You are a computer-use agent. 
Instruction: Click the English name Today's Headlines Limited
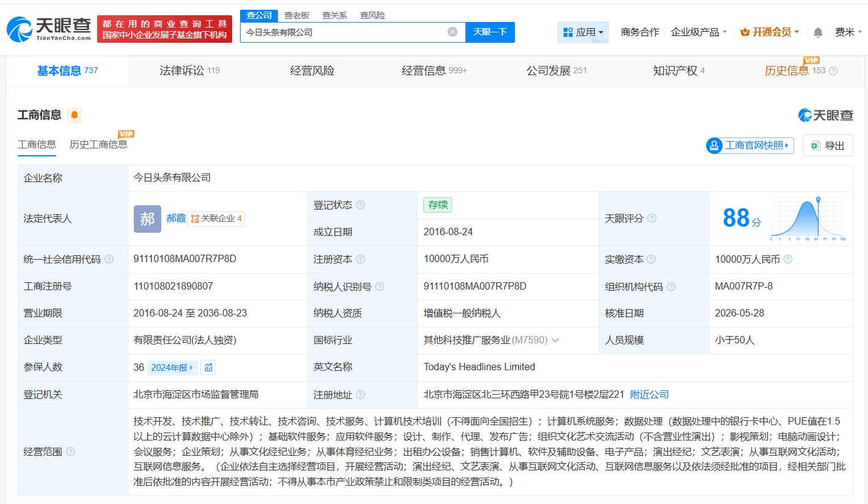pyautogui.click(x=480, y=367)
